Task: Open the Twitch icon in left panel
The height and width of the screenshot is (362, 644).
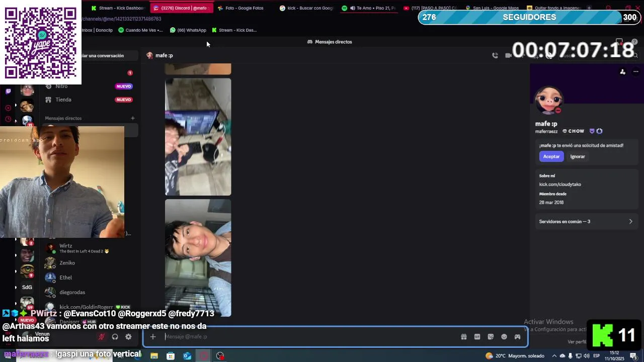Action: click(8, 91)
